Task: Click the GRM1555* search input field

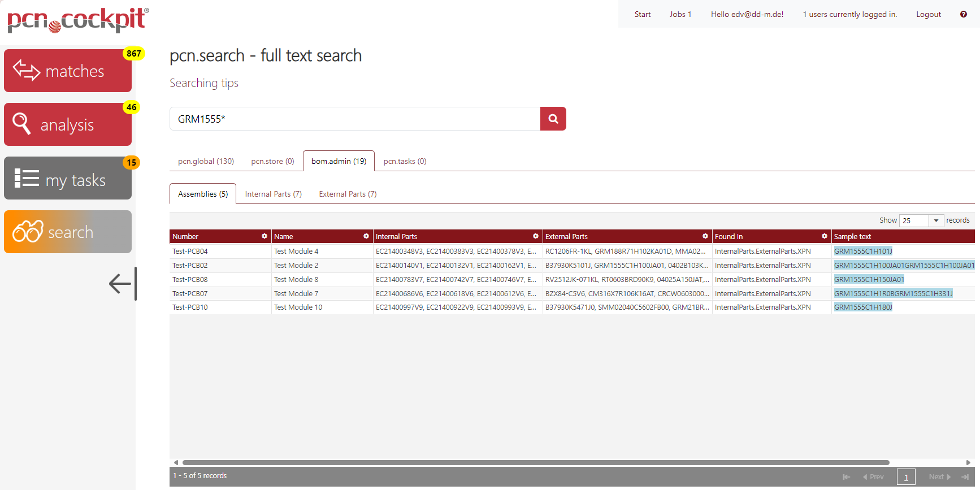Action: [x=354, y=119]
